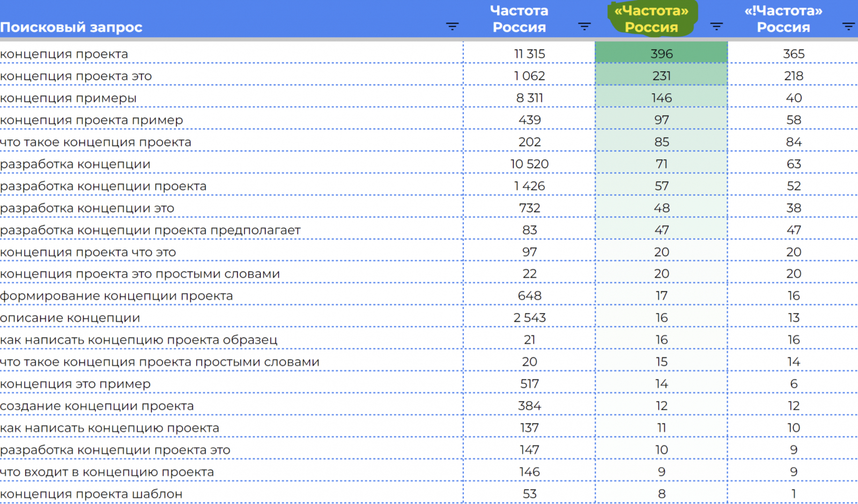This screenshot has height=504, width=858.
Task: Select query 'концепция проекта это простыми словами'
Action: (140, 274)
